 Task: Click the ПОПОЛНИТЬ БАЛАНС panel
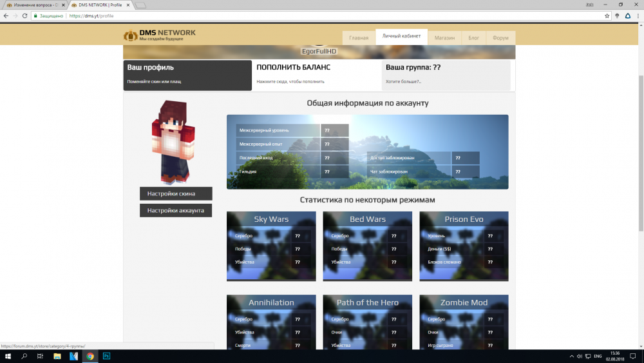click(316, 75)
